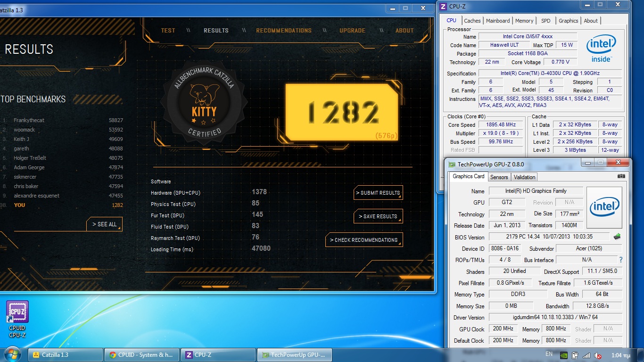Image resolution: width=644 pixels, height=362 pixels.
Task: Select the Graphics Card tab in GPU-Z
Action: [x=468, y=176]
